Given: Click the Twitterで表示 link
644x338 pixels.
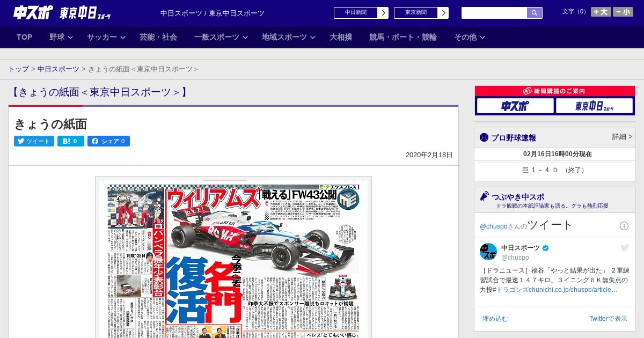Looking at the screenshot, I should [x=608, y=319].
